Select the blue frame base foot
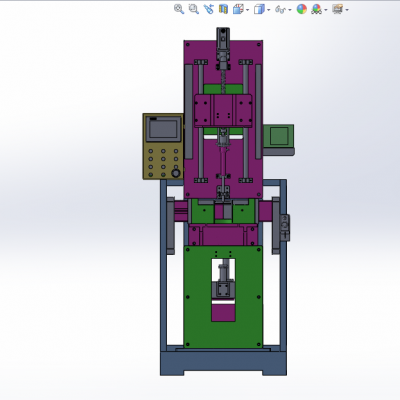 click(x=223, y=363)
